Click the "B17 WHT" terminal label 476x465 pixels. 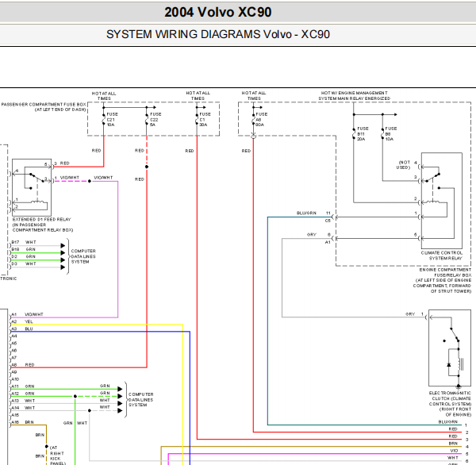point(24,242)
